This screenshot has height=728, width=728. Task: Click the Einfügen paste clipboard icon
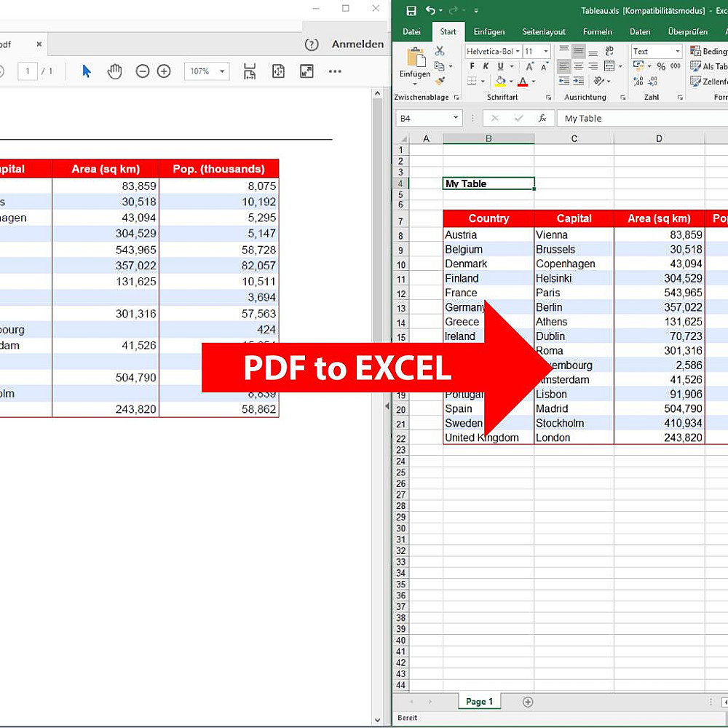(x=416, y=58)
